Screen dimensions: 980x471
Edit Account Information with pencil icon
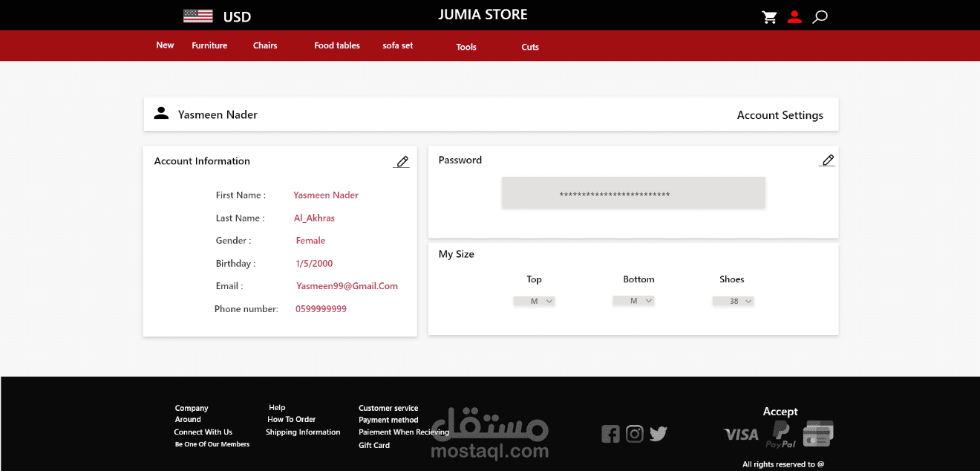coord(402,162)
